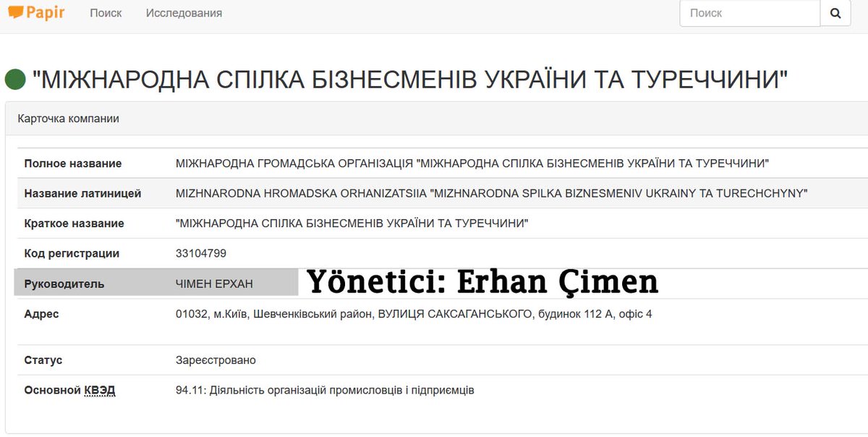Viewport: 868px width, 437px height.
Task: Click the Основной КВЭД label
Action: (69, 390)
